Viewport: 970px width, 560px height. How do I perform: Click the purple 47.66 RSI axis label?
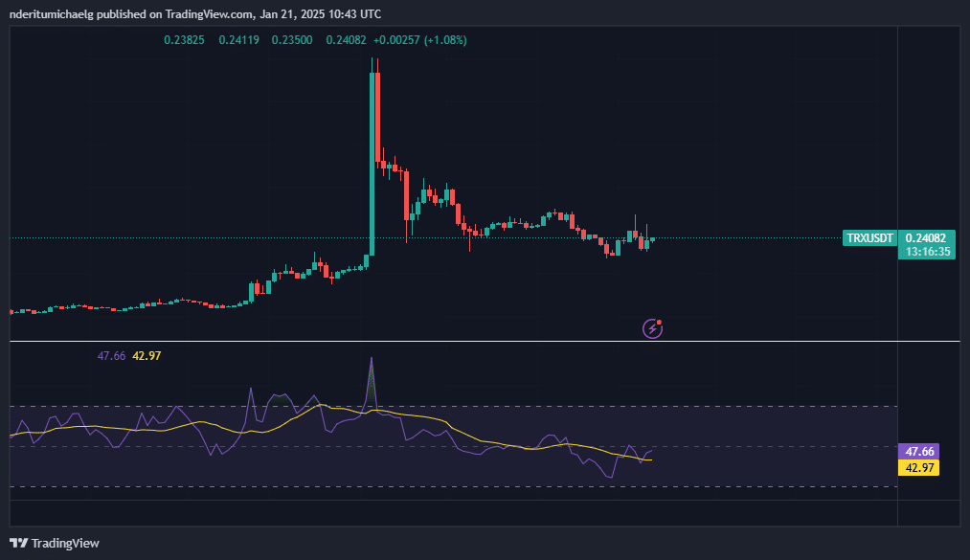tap(917, 451)
